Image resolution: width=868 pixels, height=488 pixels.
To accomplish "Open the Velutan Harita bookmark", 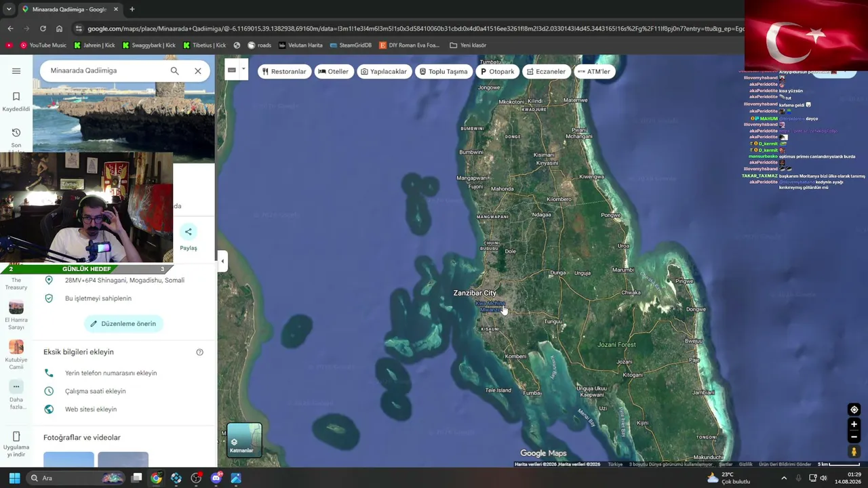I will point(300,45).
